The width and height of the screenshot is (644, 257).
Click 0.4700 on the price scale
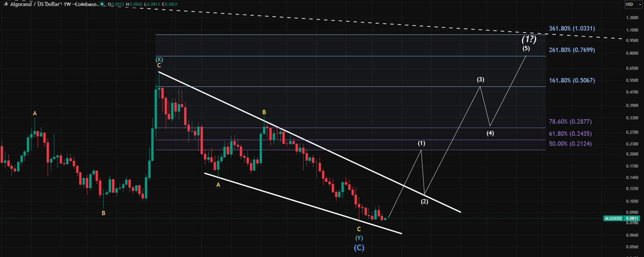coord(632,92)
